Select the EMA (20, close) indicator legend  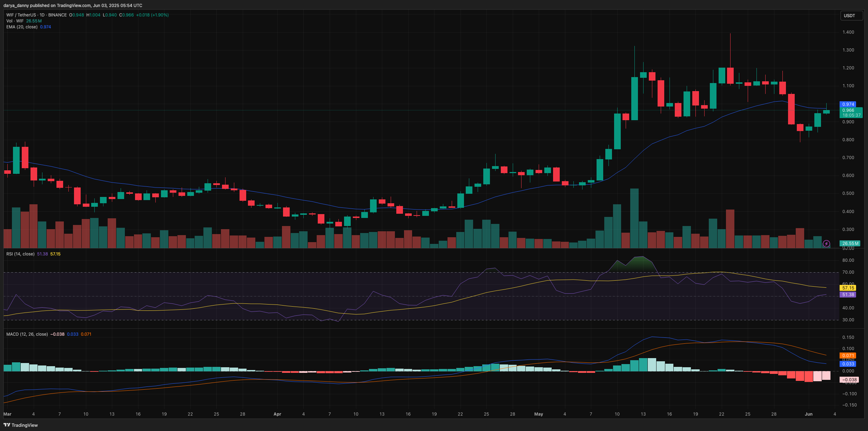pyautogui.click(x=22, y=27)
